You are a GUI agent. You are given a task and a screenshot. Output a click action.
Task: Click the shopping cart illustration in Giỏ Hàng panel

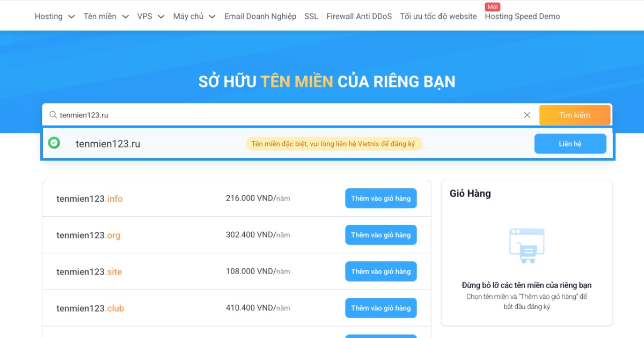(526, 246)
